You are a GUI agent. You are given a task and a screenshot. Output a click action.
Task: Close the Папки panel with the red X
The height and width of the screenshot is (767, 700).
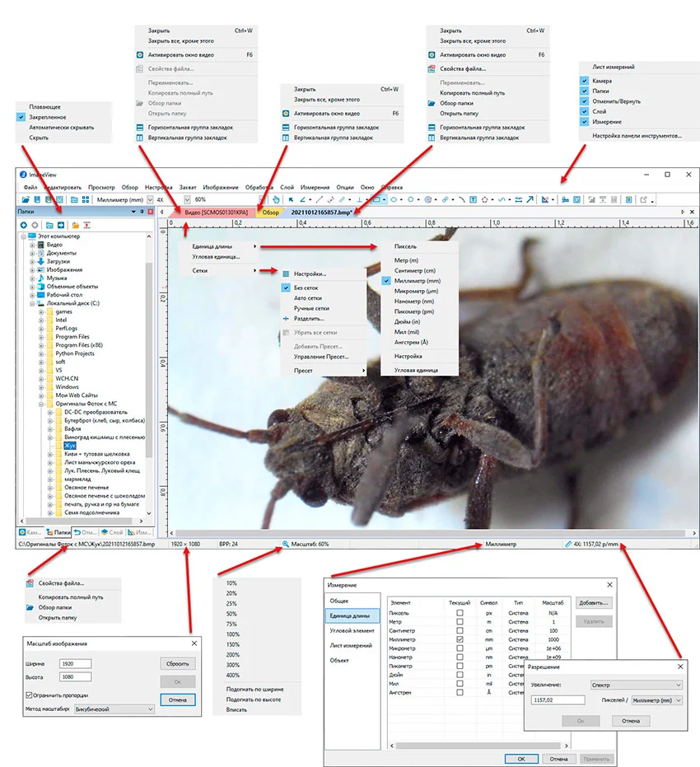(151, 212)
